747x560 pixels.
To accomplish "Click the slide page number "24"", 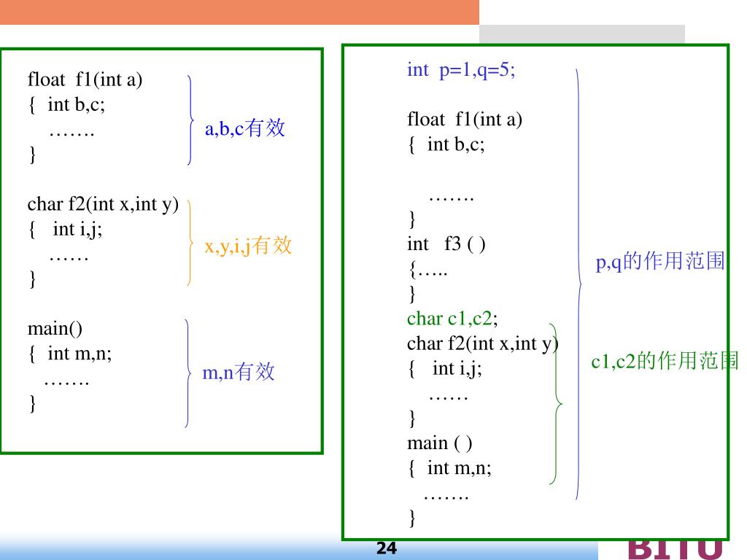I will pos(387,548).
